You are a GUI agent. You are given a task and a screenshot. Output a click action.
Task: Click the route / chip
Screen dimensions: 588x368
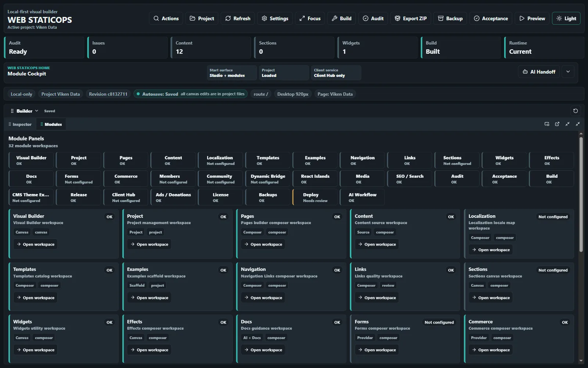click(x=261, y=94)
